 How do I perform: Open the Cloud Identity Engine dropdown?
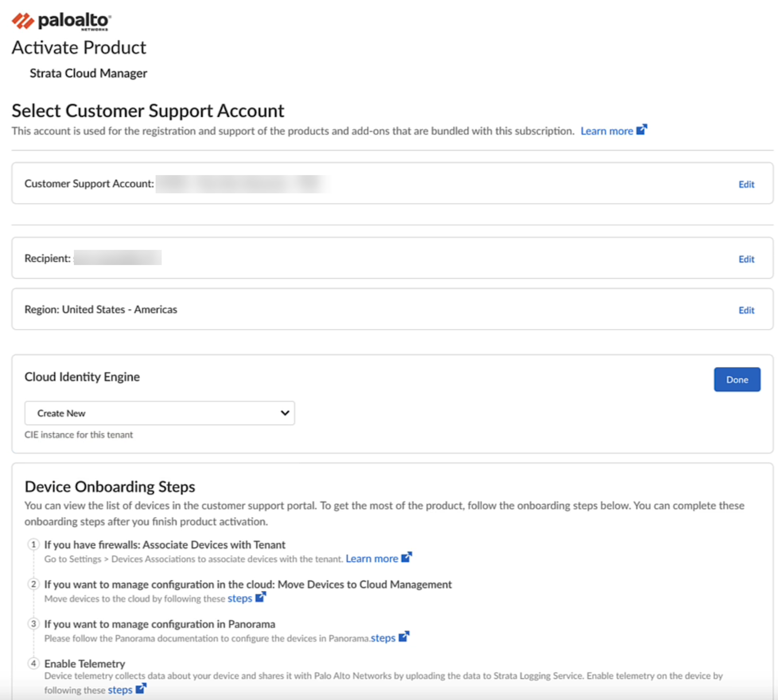coord(159,413)
